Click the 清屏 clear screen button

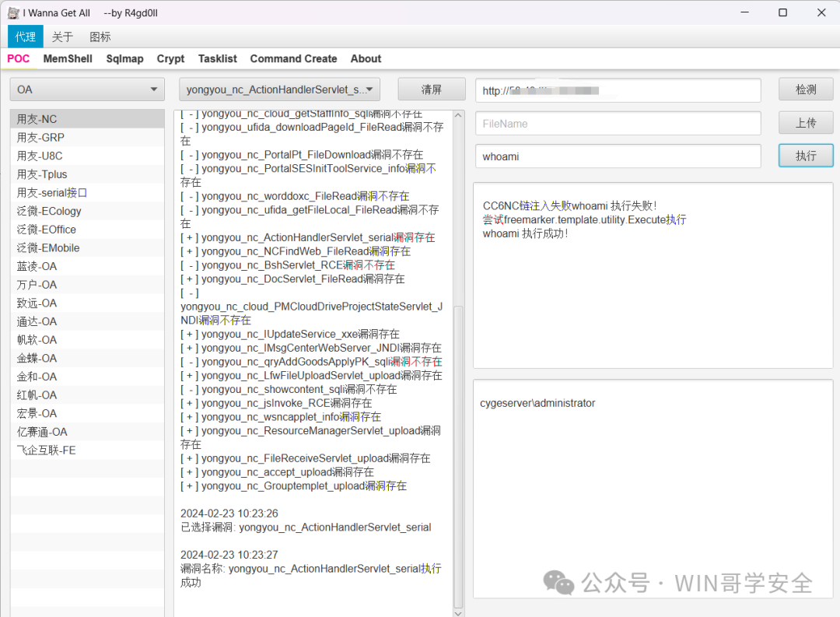431,89
